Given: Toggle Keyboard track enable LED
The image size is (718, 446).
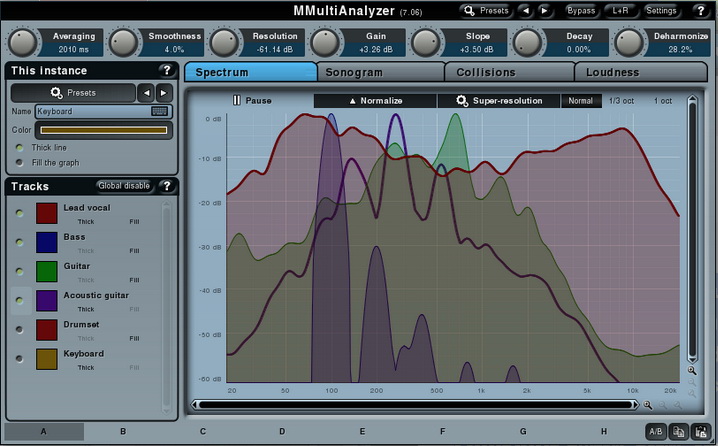Looking at the screenshot, I should (x=19, y=359).
